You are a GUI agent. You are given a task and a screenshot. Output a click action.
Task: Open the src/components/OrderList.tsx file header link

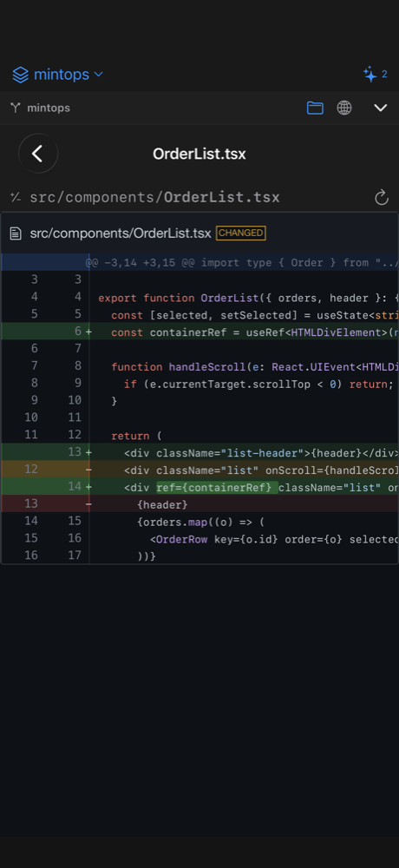click(x=121, y=233)
